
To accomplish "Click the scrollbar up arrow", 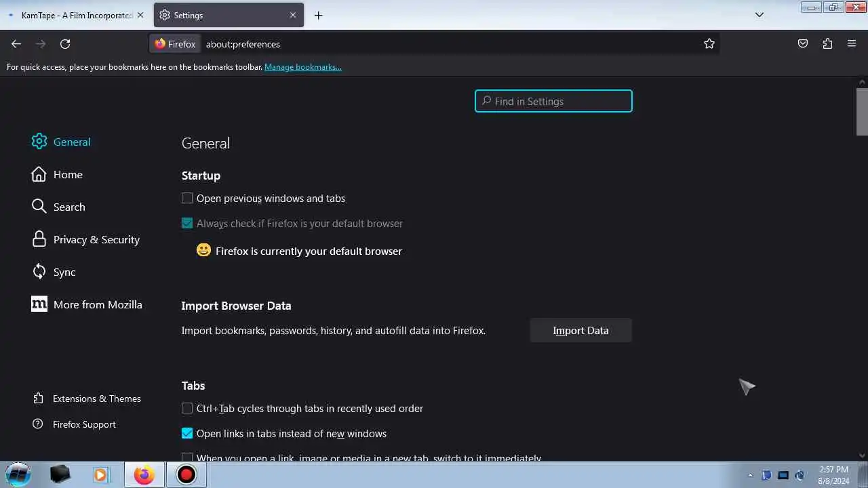I will pos(862,82).
